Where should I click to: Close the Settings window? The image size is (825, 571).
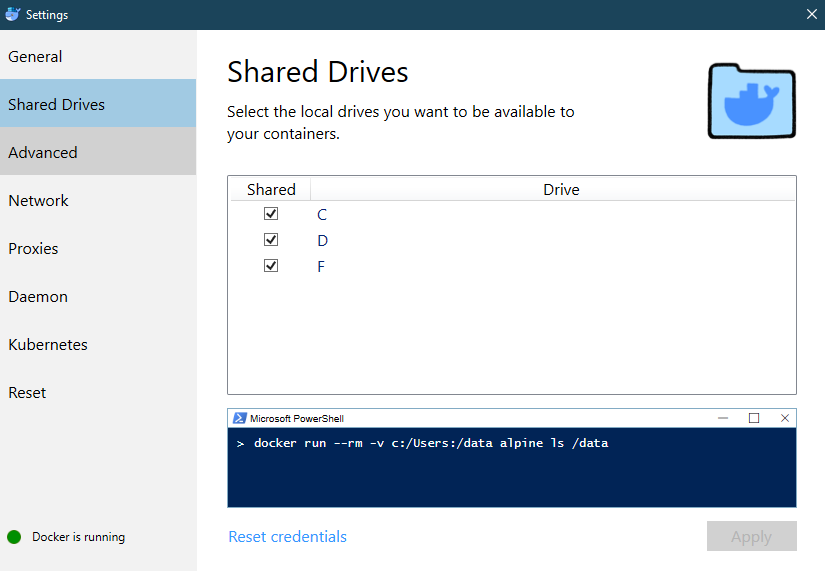[x=812, y=14]
